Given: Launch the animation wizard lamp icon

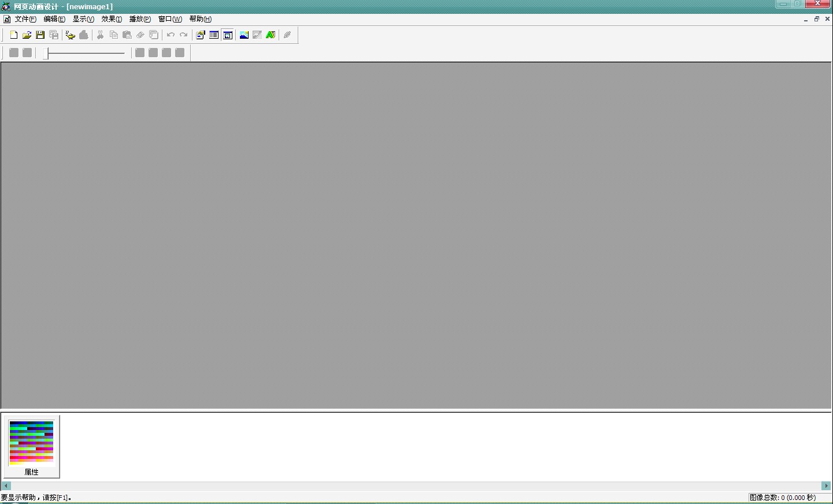Looking at the screenshot, I should click(70, 35).
